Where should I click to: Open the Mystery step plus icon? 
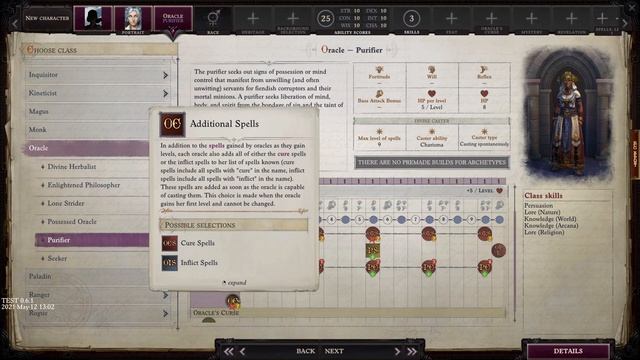pyautogui.click(x=531, y=18)
